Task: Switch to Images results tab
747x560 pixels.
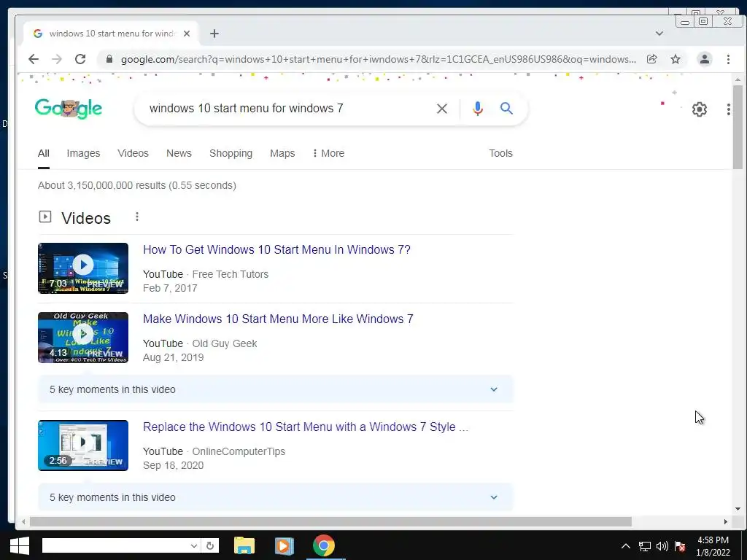Action: (83, 153)
